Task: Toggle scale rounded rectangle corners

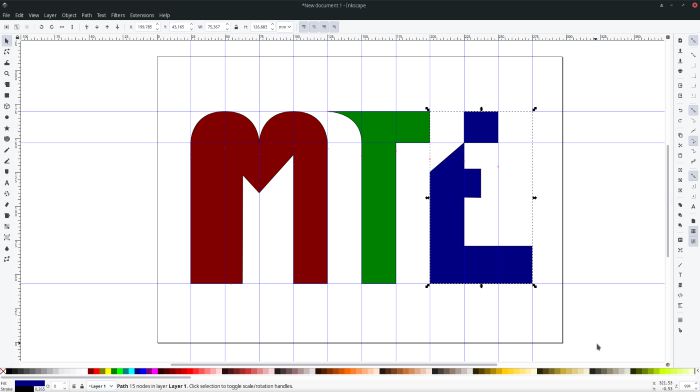Action: tap(314, 27)
